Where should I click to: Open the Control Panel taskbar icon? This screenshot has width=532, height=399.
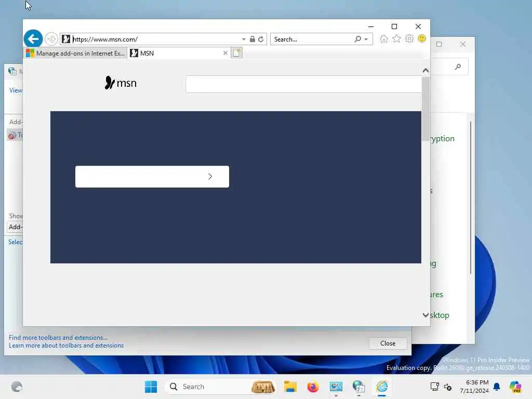click(336, 387)
